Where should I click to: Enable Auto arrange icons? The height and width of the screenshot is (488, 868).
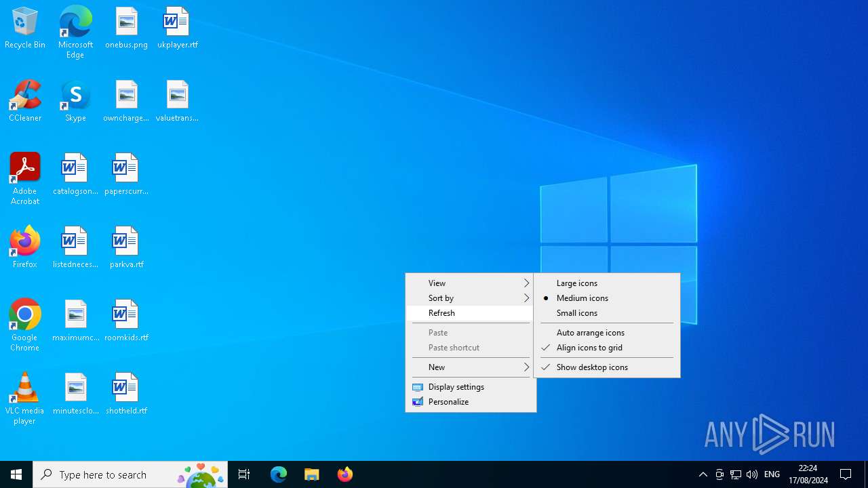point(607,333)
